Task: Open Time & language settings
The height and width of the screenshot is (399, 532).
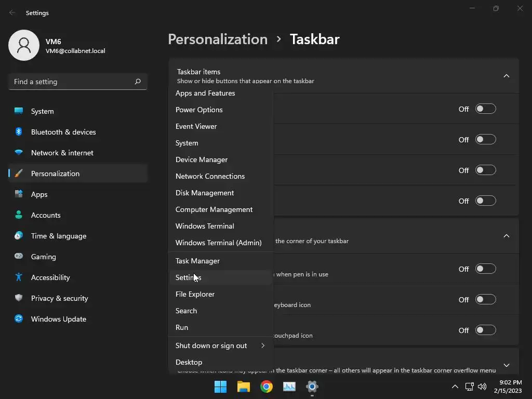Action: point(78,236)
